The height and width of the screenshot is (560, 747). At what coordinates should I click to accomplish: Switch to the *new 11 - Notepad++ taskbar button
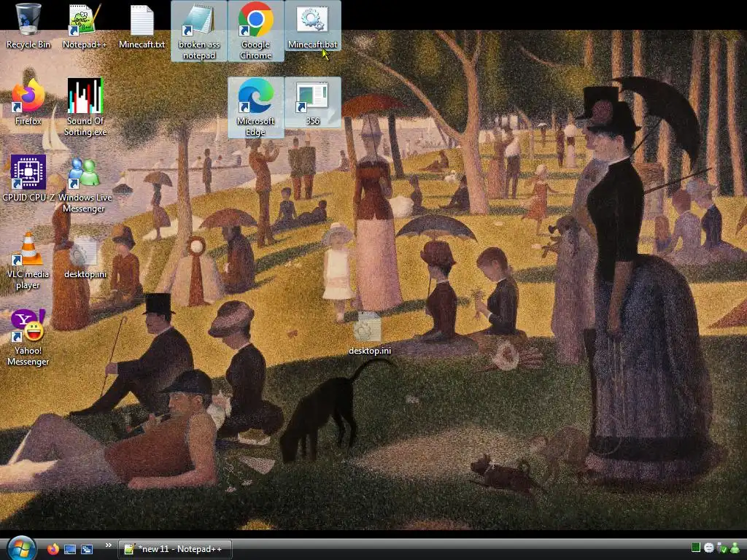pyautogui.click(x=175, y=549)
